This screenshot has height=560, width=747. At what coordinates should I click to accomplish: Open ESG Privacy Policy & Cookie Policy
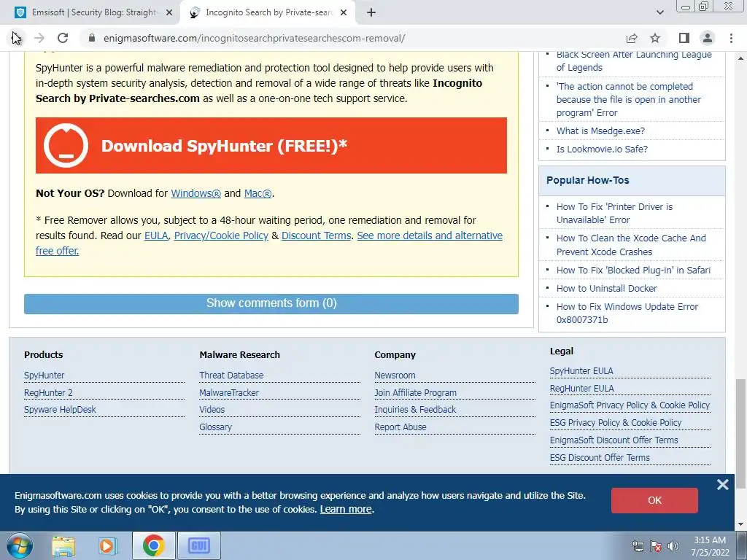pos(616,423)
